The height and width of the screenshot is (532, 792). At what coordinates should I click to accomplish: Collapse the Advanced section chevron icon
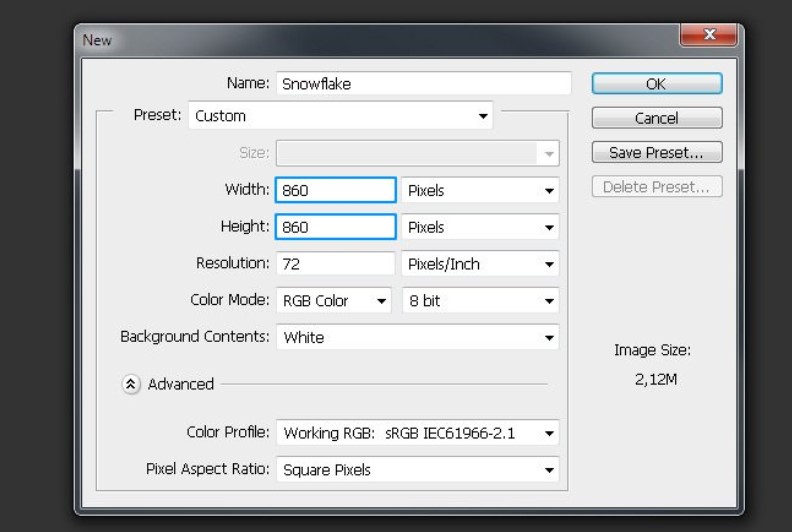131,384
